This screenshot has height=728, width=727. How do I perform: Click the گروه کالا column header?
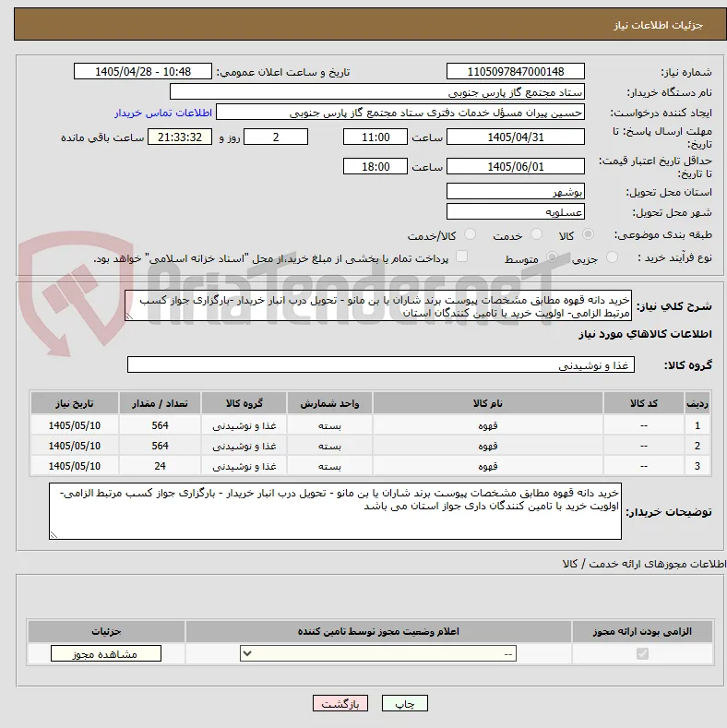[244, 403]
